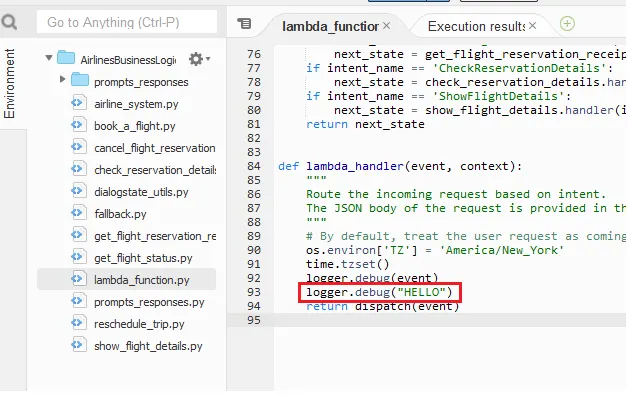Viewport: 628px width, 395px height.
Task: Click the 'Route the incoming request' docstring line
Action: pyautogui.click(x=456, y=194)
